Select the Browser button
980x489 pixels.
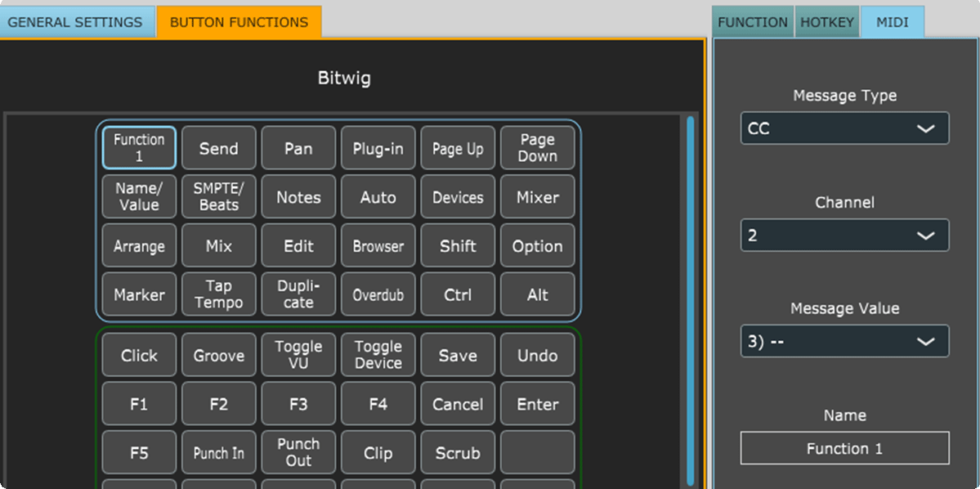[378, 245]
